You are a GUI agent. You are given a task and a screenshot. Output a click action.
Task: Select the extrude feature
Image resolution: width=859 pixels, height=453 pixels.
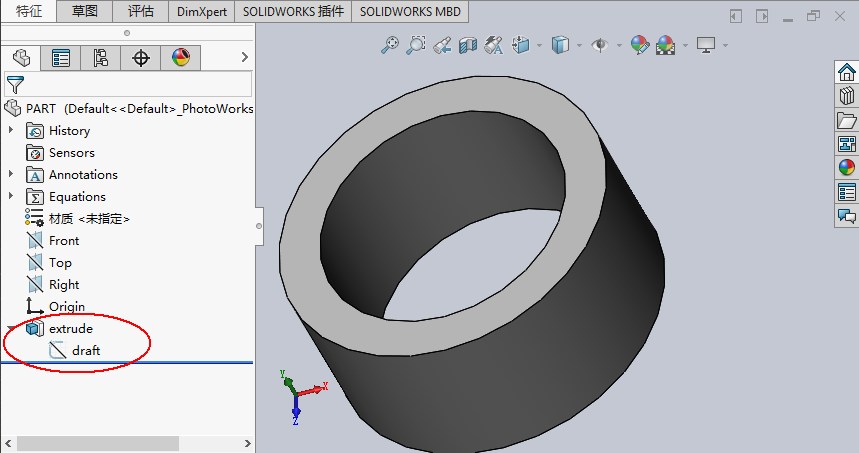tap(71, 328)
